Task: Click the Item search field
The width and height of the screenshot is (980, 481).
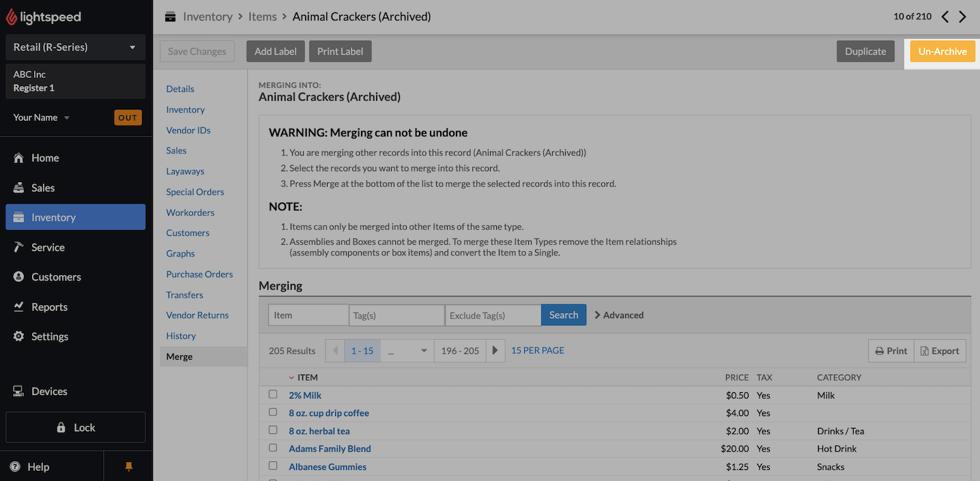Action: click(x=308, y=315)
